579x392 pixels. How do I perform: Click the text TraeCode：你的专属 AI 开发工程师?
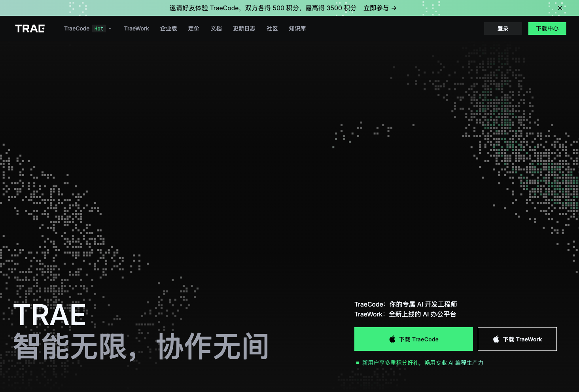(x=406, y=304)
